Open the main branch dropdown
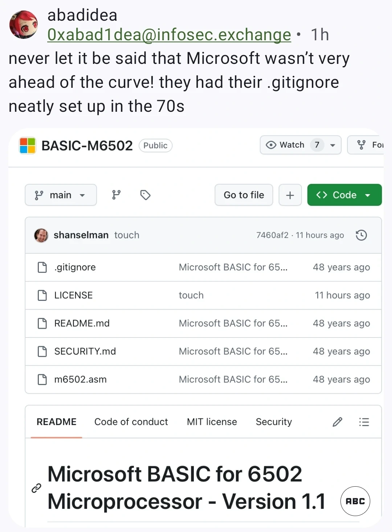Viewport: 392px width, 532px height. (61, 195)
